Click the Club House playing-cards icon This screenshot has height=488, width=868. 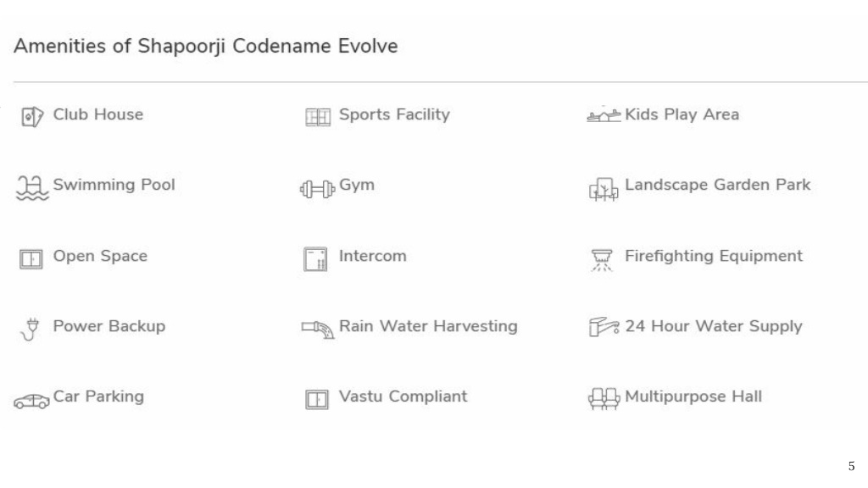tap(32, 117)
